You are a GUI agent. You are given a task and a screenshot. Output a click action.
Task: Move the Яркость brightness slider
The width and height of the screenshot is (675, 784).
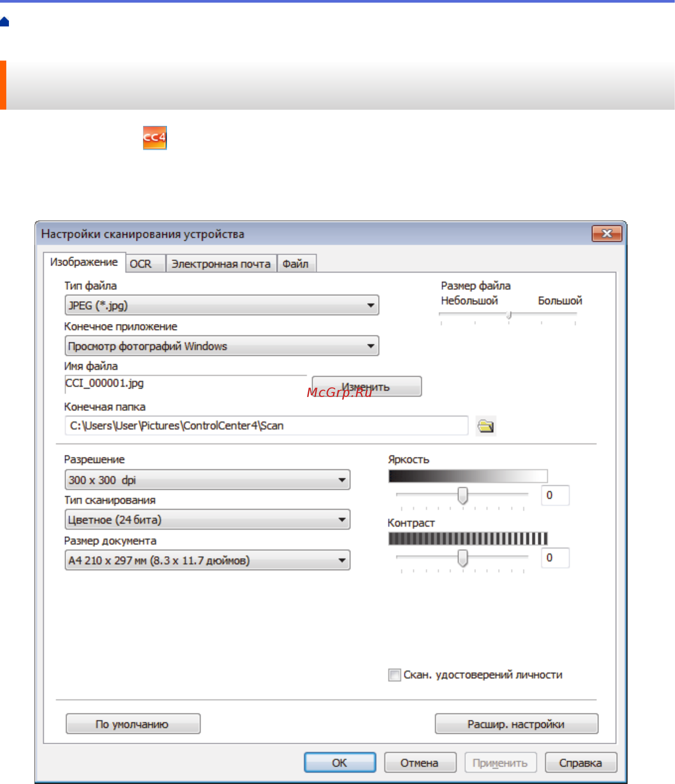462,496
